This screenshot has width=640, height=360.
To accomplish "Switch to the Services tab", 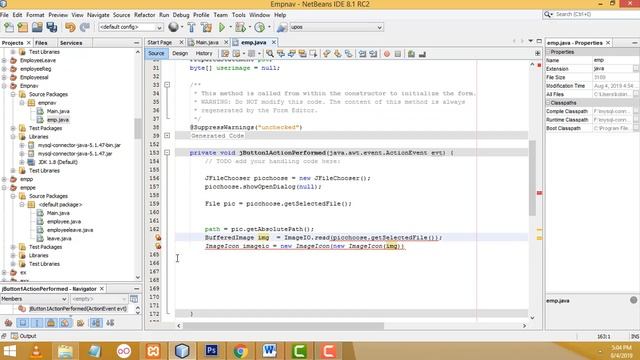I will coord(71,43).
